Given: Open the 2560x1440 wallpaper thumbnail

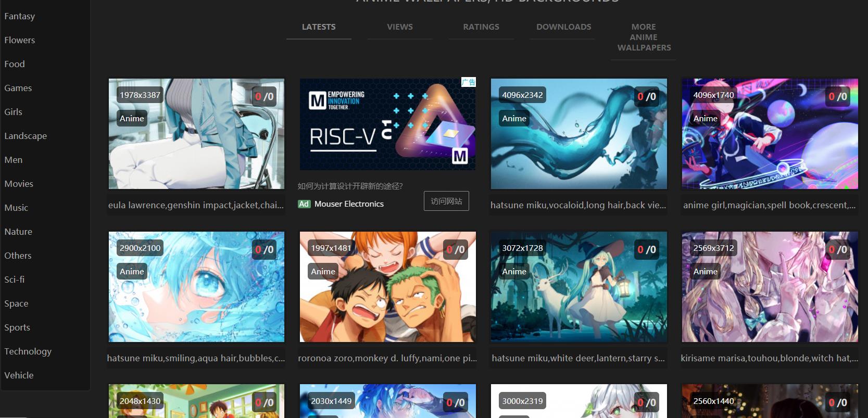Looking at the screenshot, I should coord(770,401).
